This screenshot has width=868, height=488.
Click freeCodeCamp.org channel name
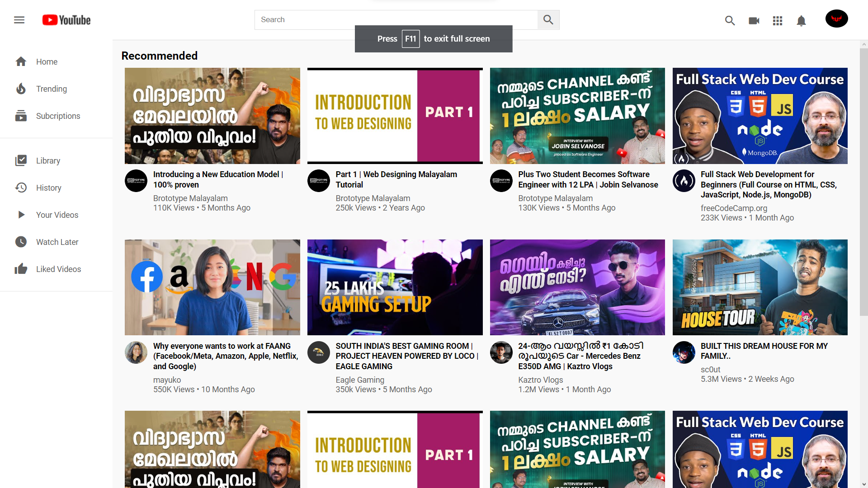click(734, 208)
